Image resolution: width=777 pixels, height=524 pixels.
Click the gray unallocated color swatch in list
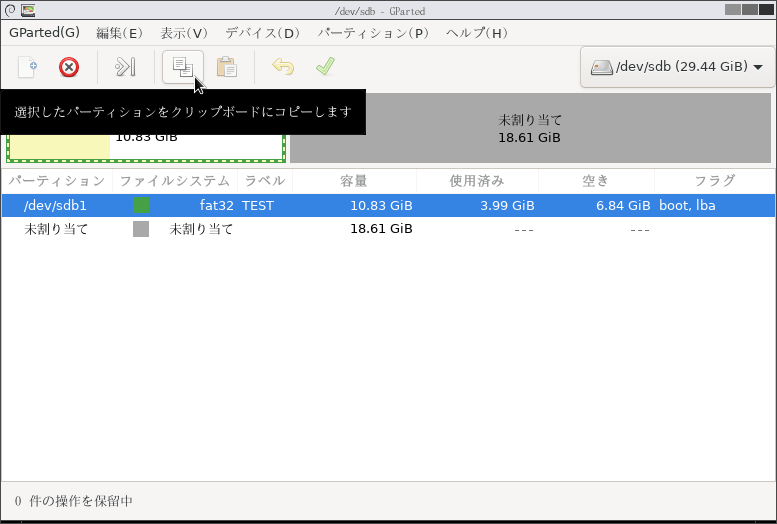pyautogui.click(x=141, y=229)
